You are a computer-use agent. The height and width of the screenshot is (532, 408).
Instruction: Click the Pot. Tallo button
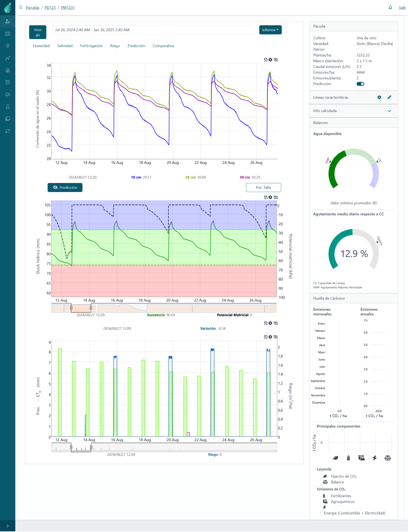[263, 187]
